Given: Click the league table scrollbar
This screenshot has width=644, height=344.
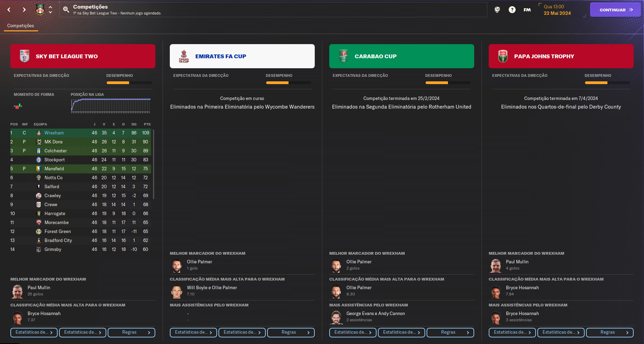Looking at the screenshot, I should coord(154,164).
